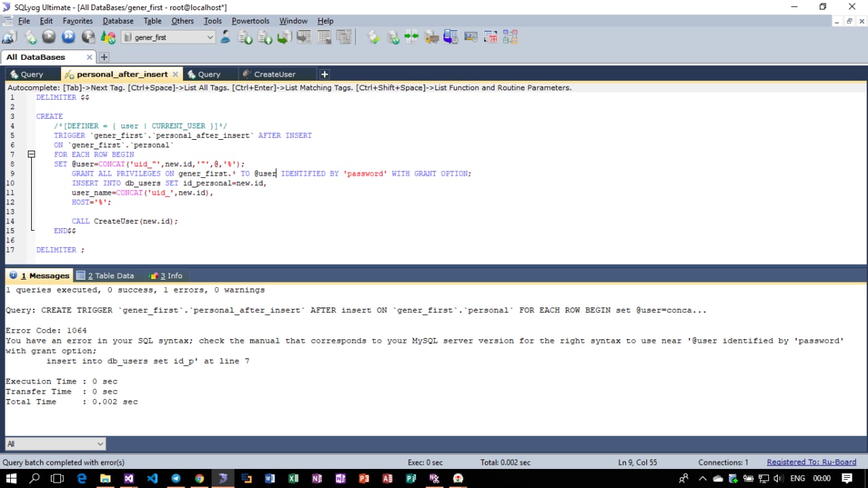Switch to the 2 Table Data tab
The height and width of the screenshot is (488, 868).
(105, 276)
